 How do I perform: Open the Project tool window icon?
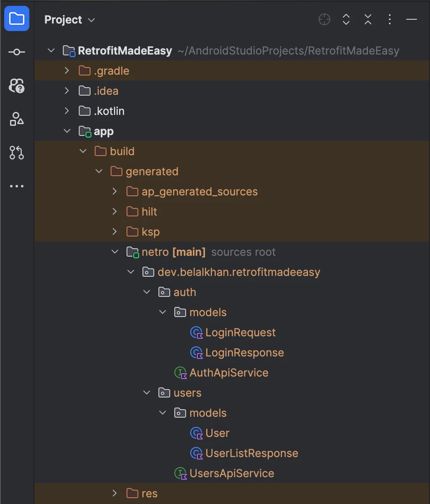[x=17, y=19]
